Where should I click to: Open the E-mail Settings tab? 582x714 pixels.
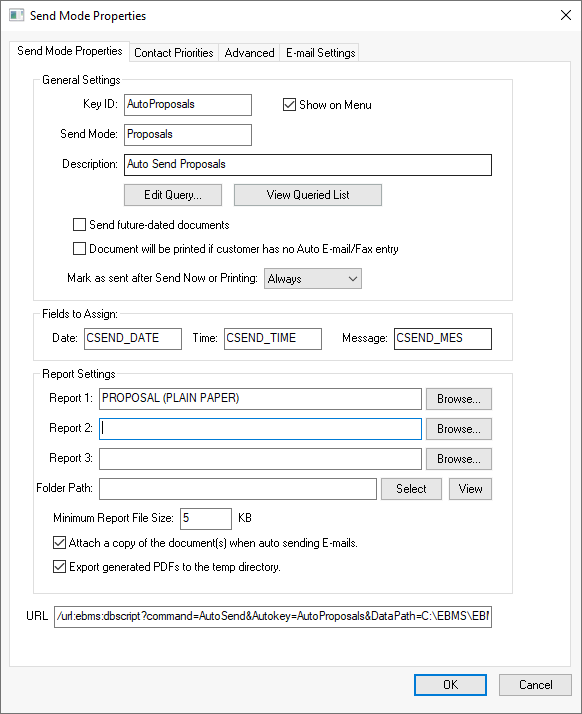point(320,53)
